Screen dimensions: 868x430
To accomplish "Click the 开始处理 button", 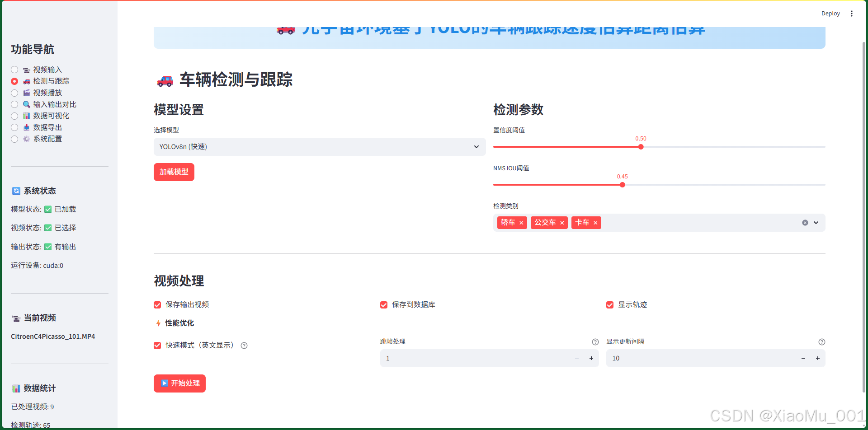I will tap(179, 383).
